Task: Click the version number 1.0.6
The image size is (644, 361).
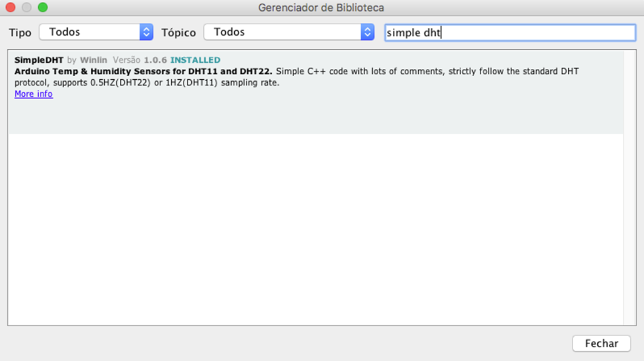Action: click(156, 60)
